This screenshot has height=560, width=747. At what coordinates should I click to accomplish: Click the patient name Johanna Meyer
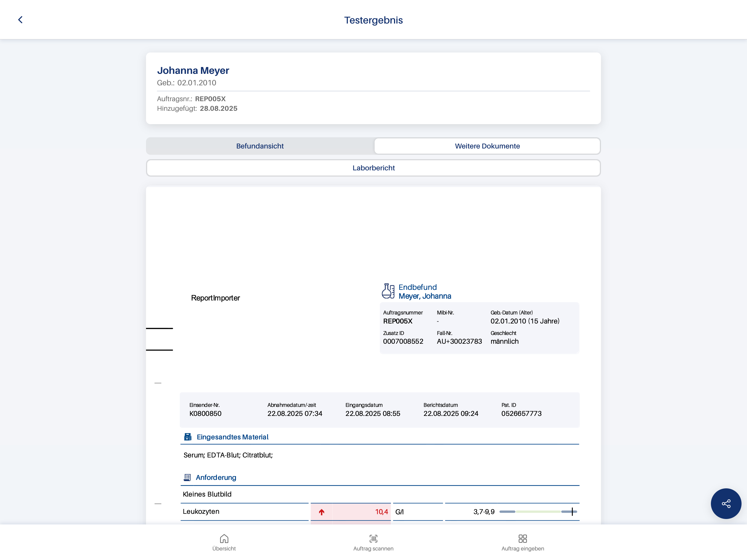click(x=193, y=70)
